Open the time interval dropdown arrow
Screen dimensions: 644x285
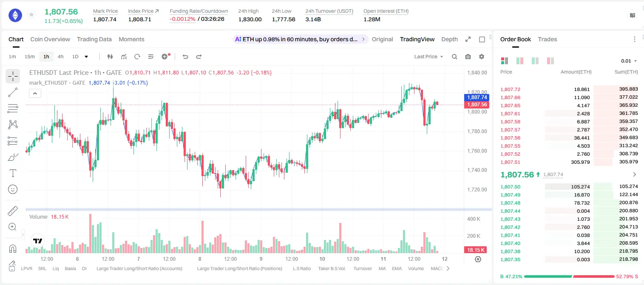pyautogui.click(x=86, y=57)
